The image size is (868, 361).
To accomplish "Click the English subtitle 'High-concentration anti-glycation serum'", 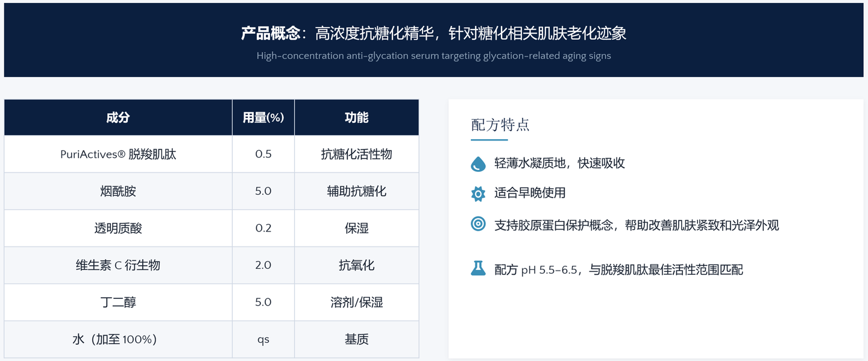I will pyautogui.click(x=434, y=56).
